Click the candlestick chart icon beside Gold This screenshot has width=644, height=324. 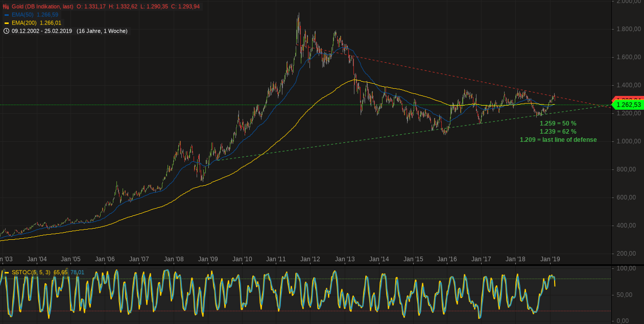6,7
